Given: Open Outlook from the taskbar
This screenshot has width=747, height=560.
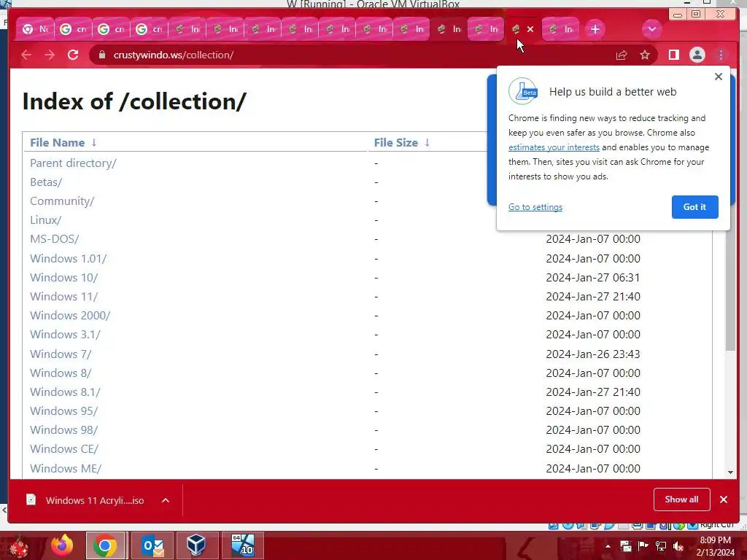Looking at the screenshot, I should click(x=152, y=545).
